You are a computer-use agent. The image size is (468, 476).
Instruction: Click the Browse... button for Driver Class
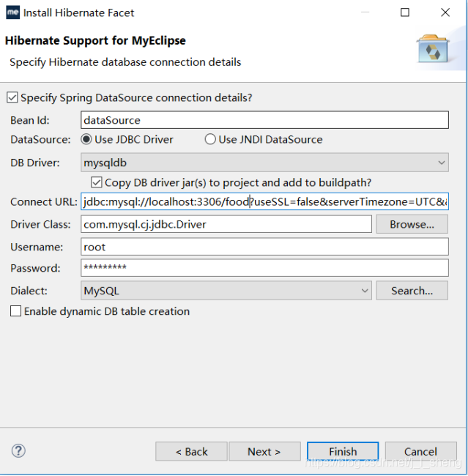(x=412, y=224)
